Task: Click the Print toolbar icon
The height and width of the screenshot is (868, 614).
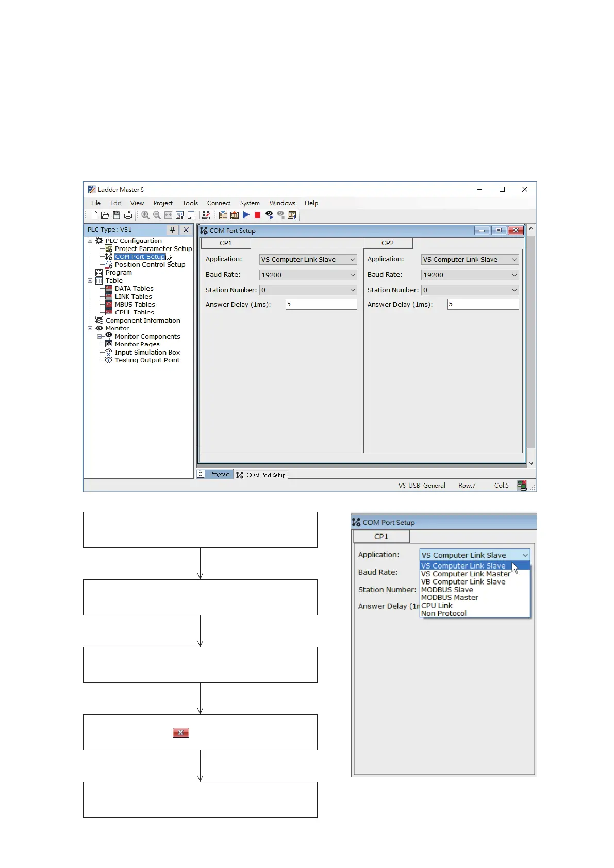Action: (128, 215)
